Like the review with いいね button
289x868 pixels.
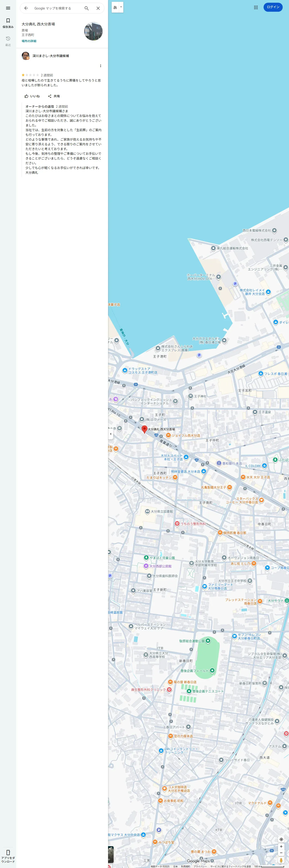pos(32,96)
